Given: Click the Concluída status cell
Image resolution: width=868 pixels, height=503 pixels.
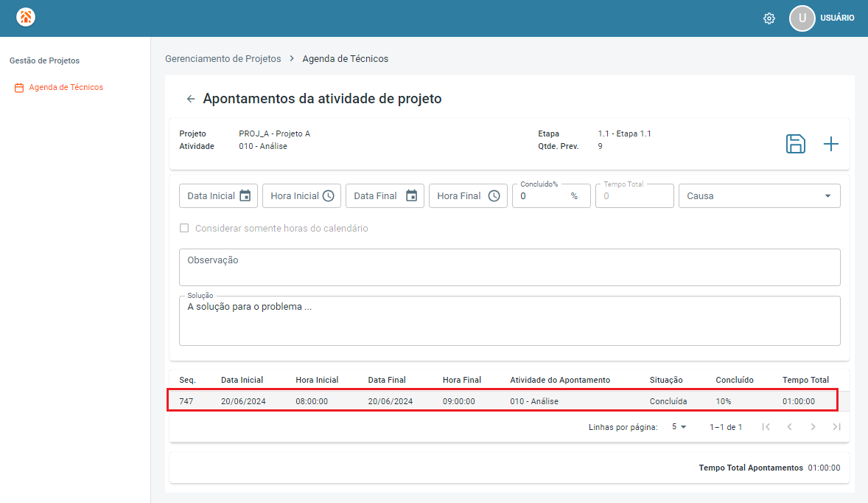Looking at the screenshot, I should [668, 402].
